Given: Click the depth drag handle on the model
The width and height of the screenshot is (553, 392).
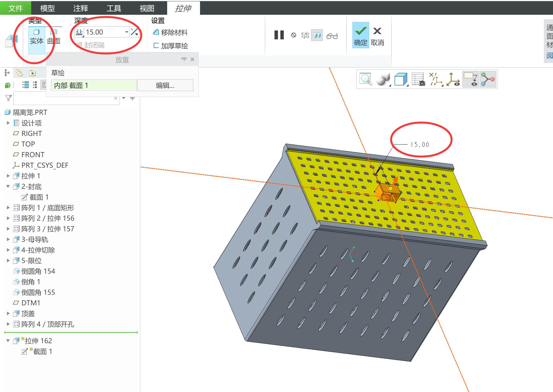Looking at the screenshot, I should (x=390, y=189).
